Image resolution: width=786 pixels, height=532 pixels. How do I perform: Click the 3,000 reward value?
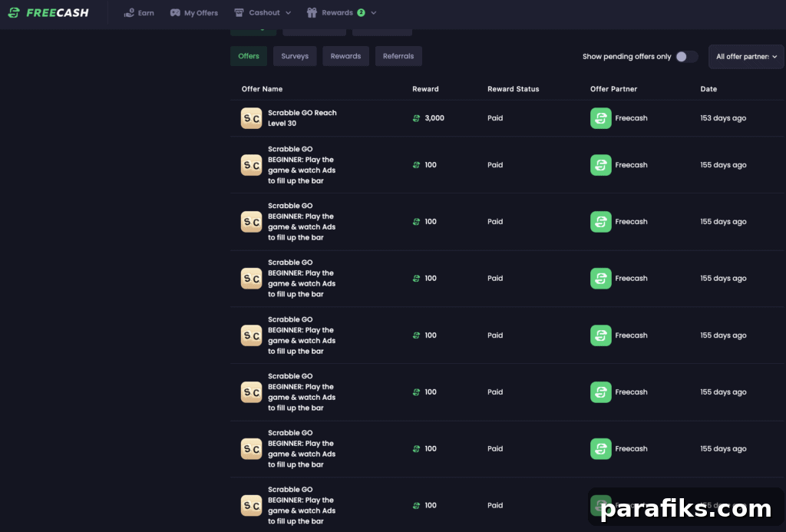(x=434, y=118)
